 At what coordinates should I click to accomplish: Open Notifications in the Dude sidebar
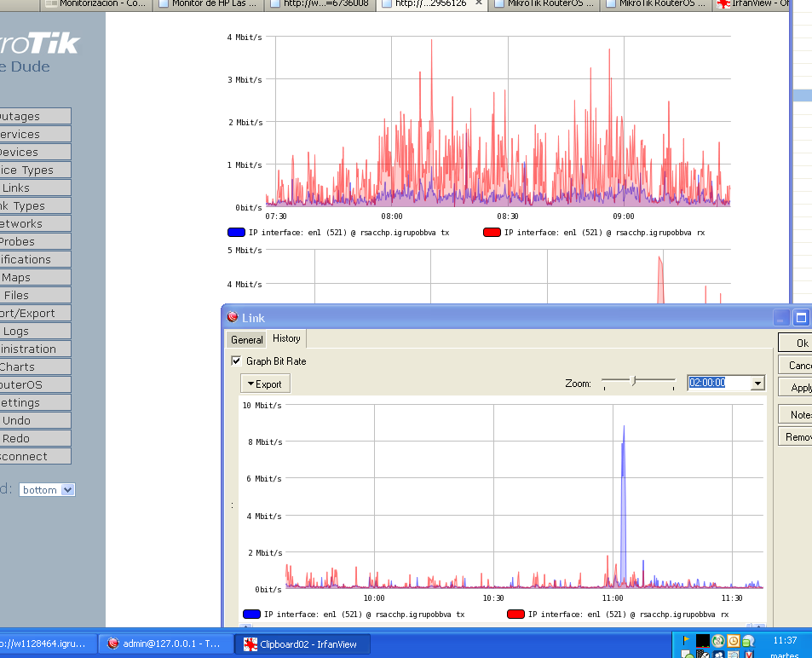point(35,259)
